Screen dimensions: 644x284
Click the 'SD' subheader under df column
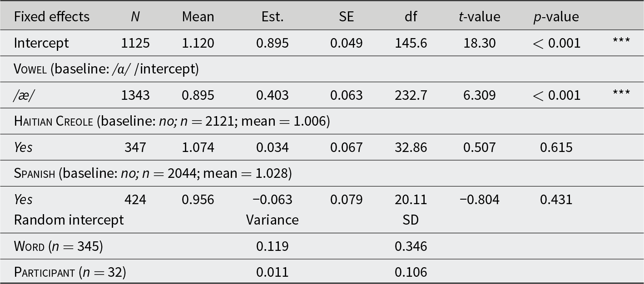click(x=411, y=220)
